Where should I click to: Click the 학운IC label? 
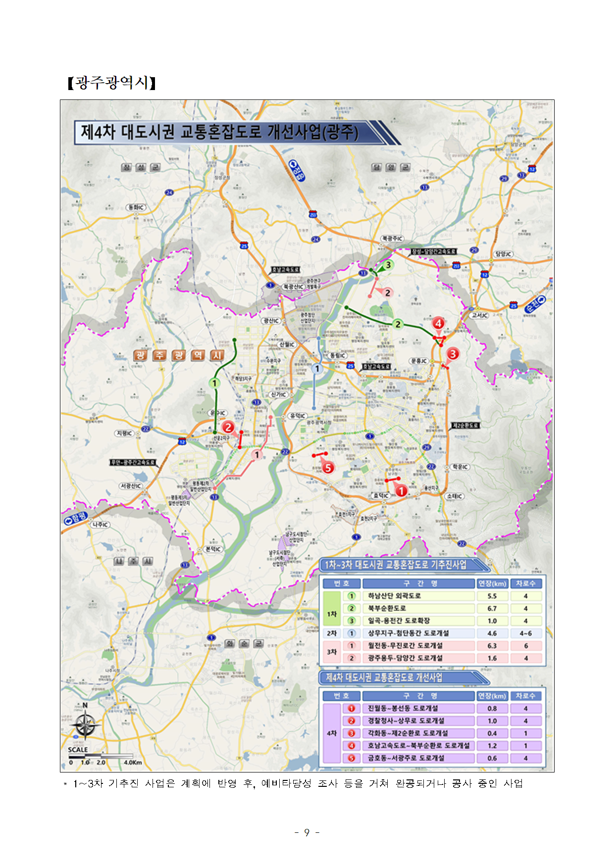tap(460, 467)
